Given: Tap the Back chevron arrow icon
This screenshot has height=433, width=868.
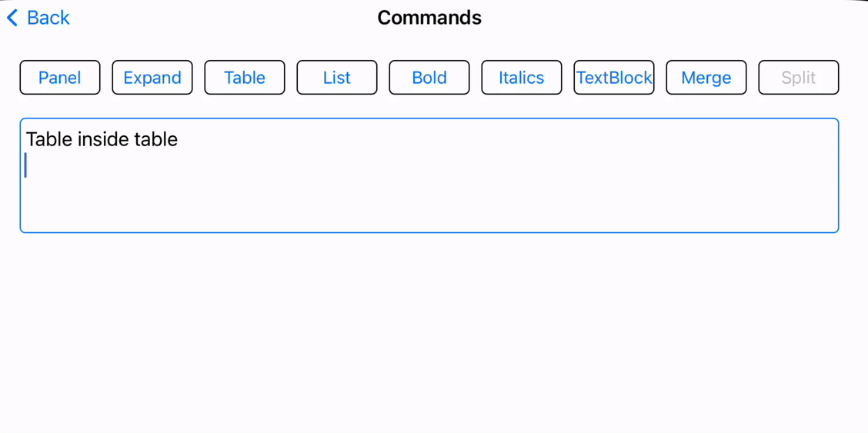Looking at the screenshot, I should tap(12, 18).
